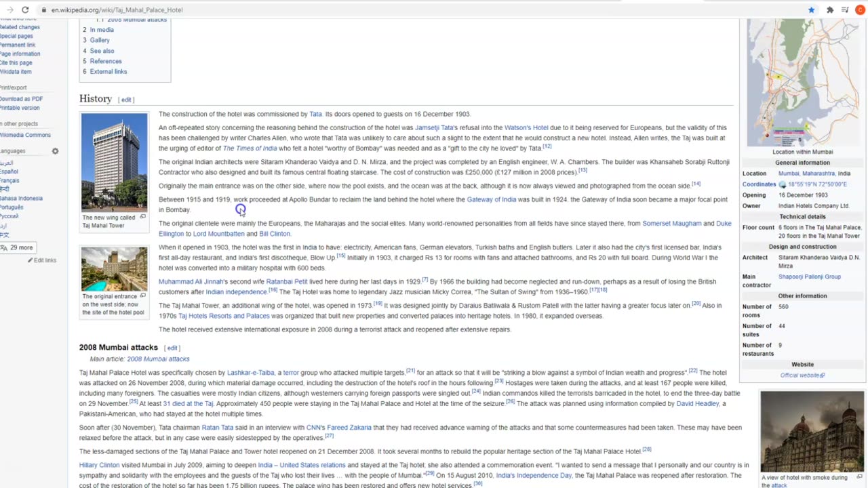Open the Ratanbai Petit link
This screenshot has height=488, width=868.
287,281
